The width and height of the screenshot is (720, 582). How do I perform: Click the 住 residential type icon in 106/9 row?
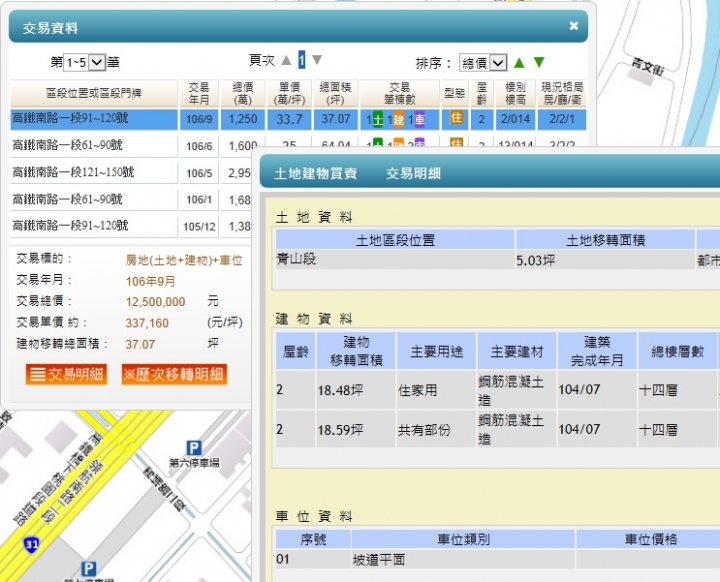[x=456, y=118]
